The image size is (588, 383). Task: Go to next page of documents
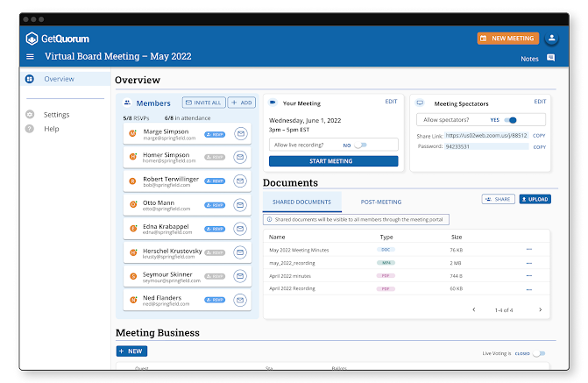click(x=541, y=309)
